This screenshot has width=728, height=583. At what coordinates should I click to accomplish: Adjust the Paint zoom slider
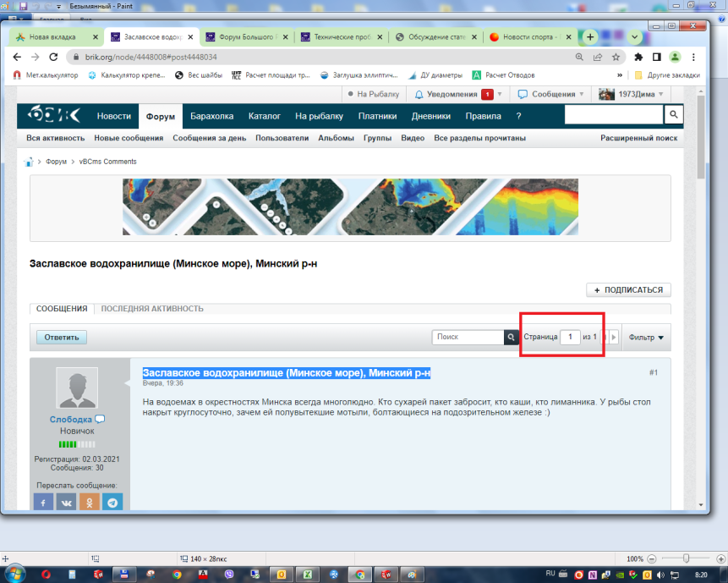(x=685, y=559)
